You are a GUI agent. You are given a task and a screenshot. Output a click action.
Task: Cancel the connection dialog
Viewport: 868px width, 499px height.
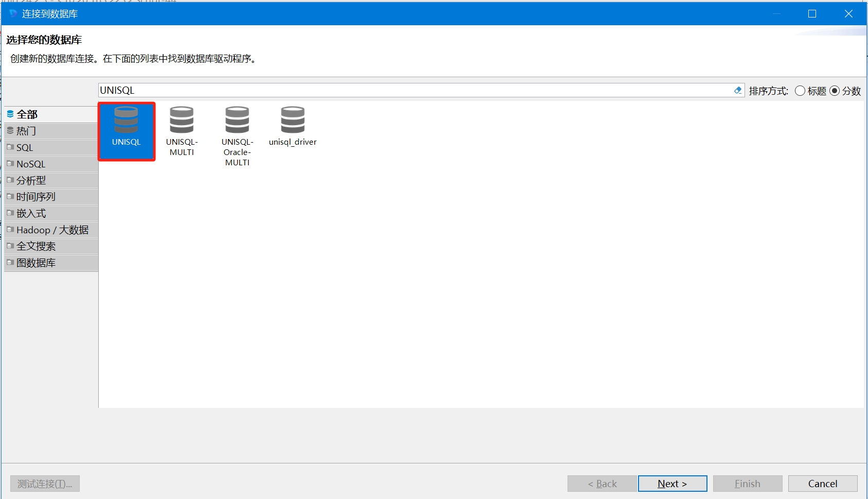tap(823, 484)
